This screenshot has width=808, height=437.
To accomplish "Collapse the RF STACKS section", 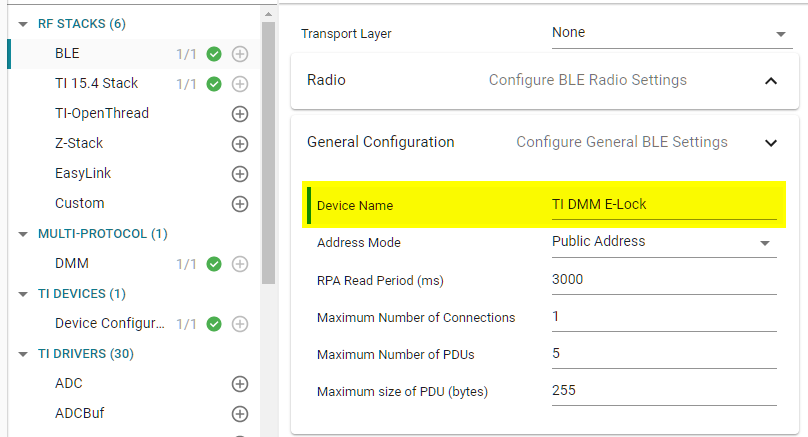I will [23, 24].
